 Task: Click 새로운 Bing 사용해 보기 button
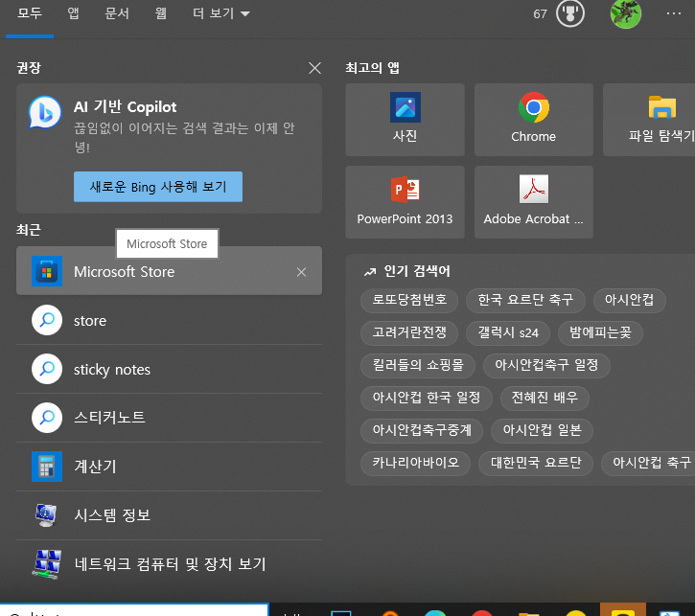point(158,187)
